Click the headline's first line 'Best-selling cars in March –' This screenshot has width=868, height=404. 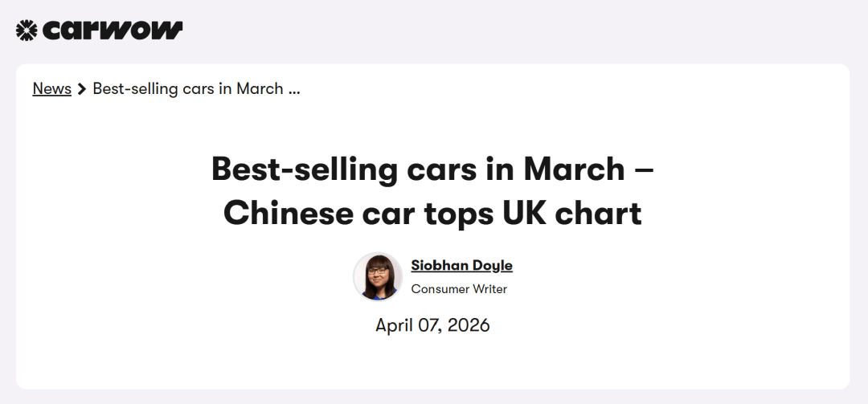pos(432,169)
